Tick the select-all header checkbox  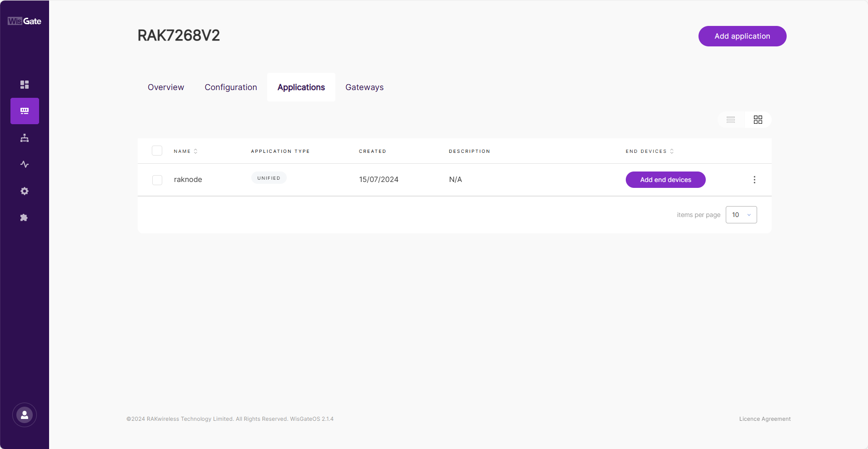click(x=157, y=151)
